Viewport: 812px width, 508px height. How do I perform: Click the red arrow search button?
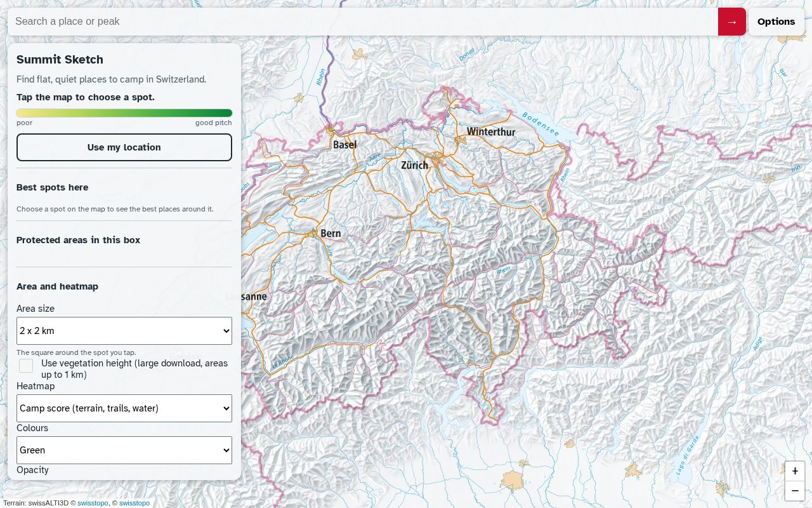point(731,22)
